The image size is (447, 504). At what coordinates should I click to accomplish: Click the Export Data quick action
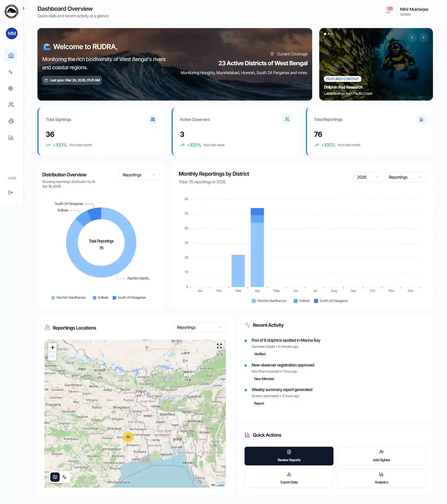[289, 478]
